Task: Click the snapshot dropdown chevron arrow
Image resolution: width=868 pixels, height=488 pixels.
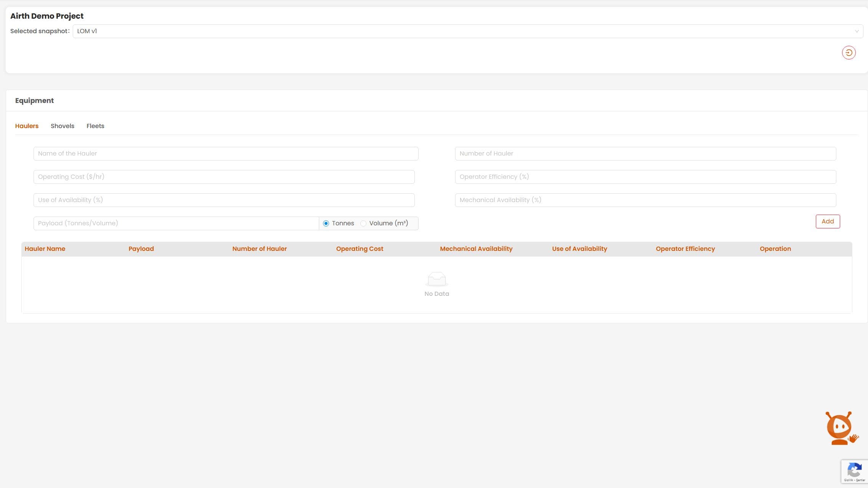Action: pyautogui.click(x=857, y=31)
